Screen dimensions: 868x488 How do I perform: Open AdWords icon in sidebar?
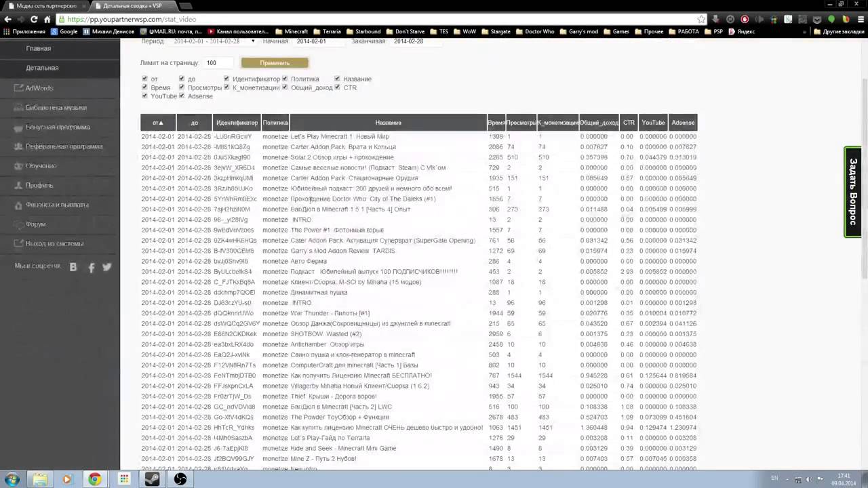(19, 88)
